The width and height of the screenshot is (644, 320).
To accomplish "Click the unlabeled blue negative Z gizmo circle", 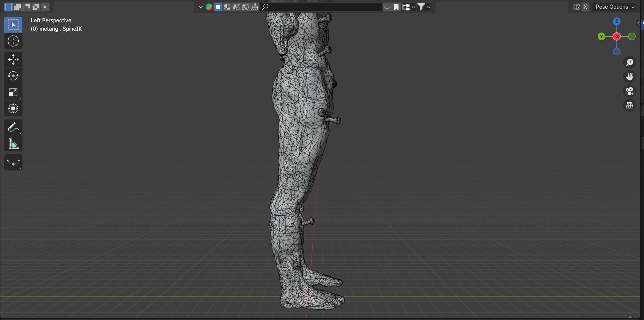I will [617, 52].
